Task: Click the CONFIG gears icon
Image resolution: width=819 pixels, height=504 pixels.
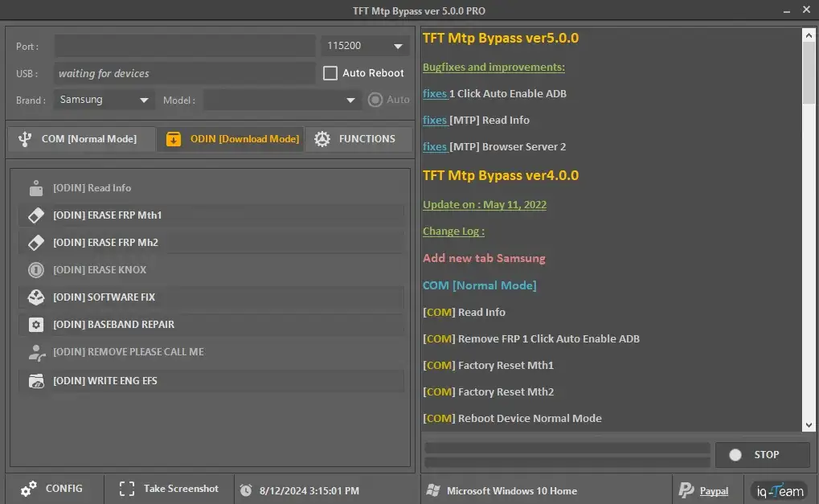Action: [x=29, y=489]
